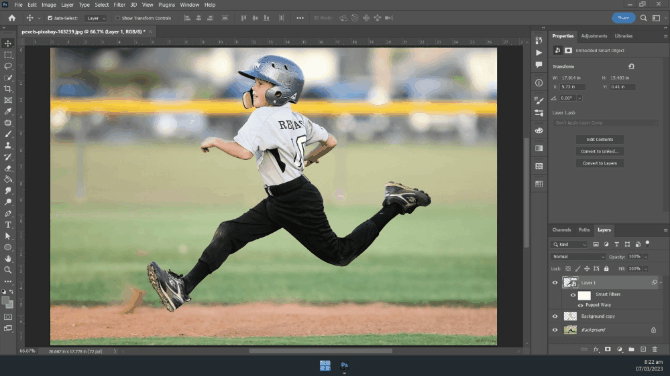Toggle the Auto-Select checkbox

(50, 18)
